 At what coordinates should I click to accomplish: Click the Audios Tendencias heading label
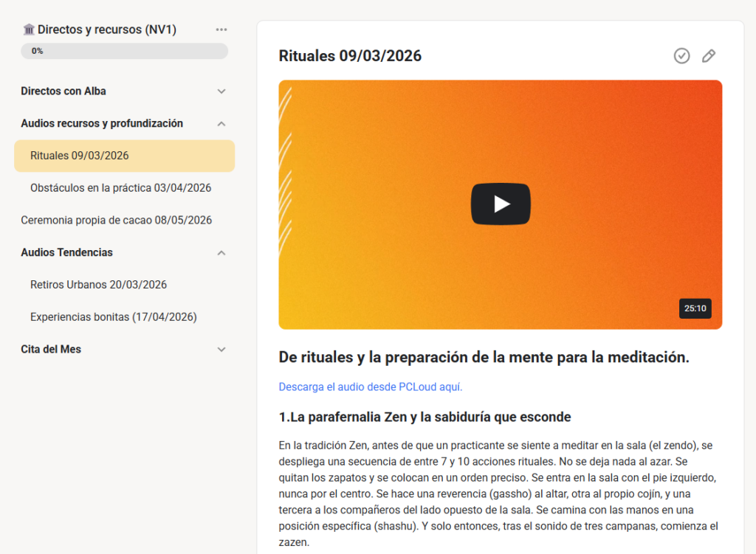pos(66,252)
